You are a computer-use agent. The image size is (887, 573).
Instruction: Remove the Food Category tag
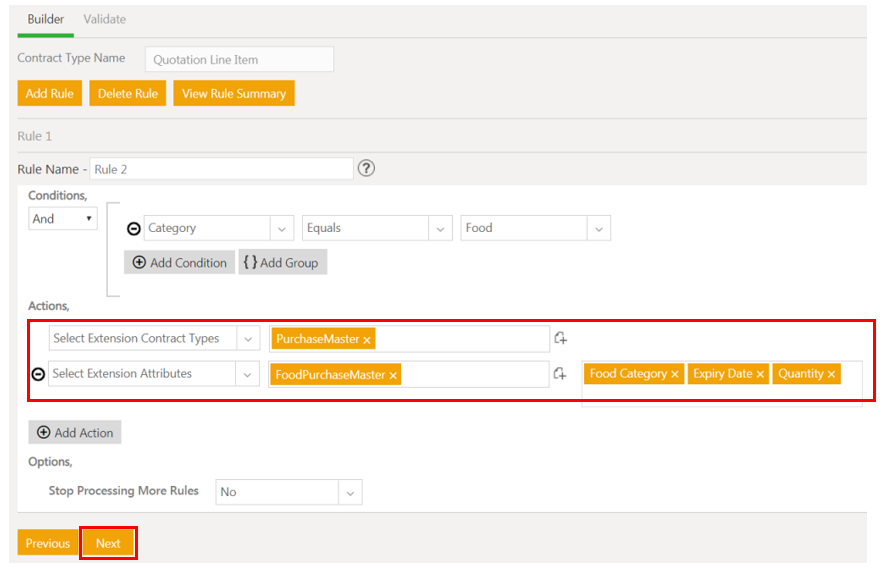(675, 374)
